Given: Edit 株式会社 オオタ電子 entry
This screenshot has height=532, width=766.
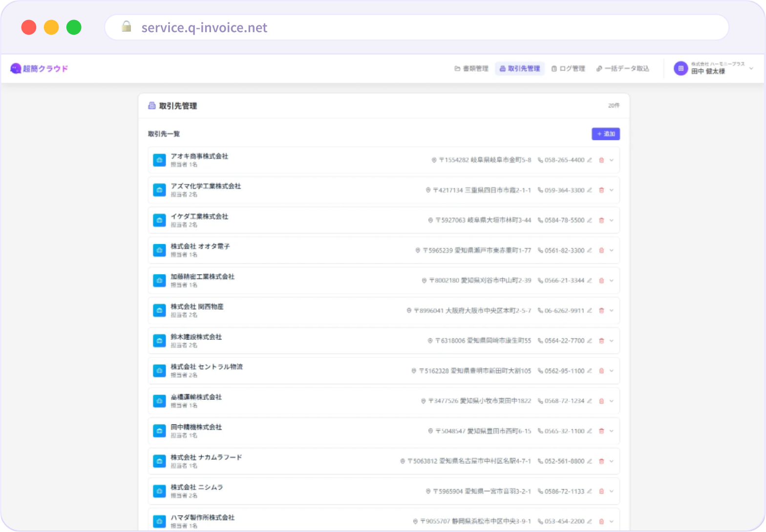Looking at the screenshot, I should point(590,250).
